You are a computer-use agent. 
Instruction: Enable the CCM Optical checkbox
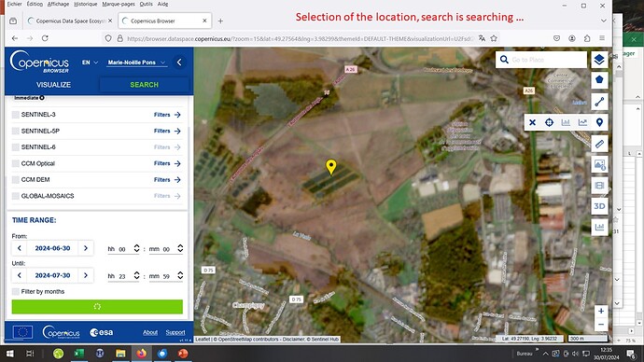(x=16, y=163)
